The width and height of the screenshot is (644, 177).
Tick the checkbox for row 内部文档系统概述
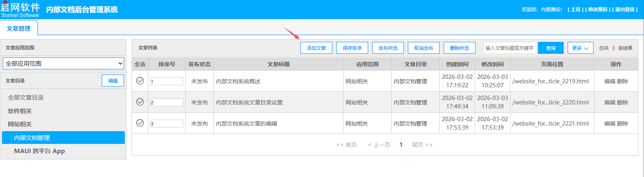[x=140, y=81]
